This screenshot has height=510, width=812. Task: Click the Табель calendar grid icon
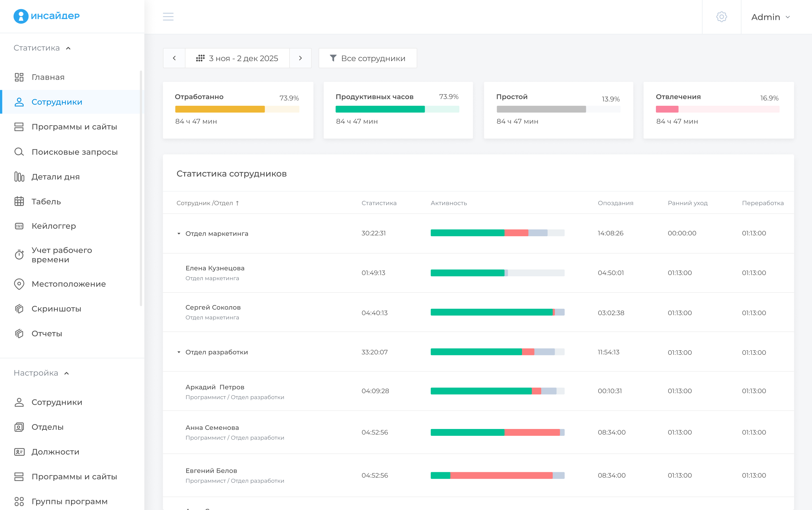click(x=19, y=201)
